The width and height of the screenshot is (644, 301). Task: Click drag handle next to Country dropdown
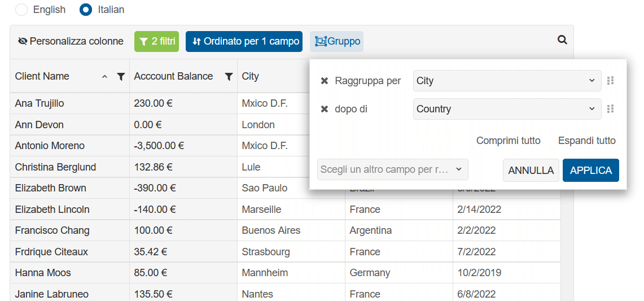click(x=610, y=109)
